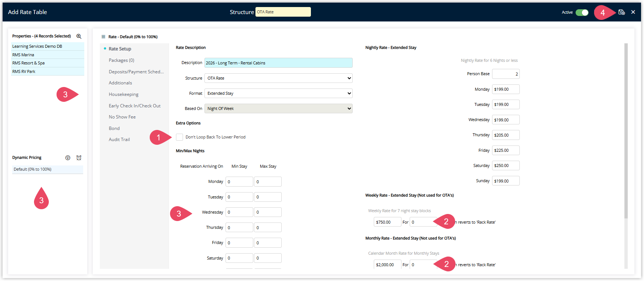Click Thursday nightly rate $205.00 field
Viewport: 644px width, 281px height.
506,135
